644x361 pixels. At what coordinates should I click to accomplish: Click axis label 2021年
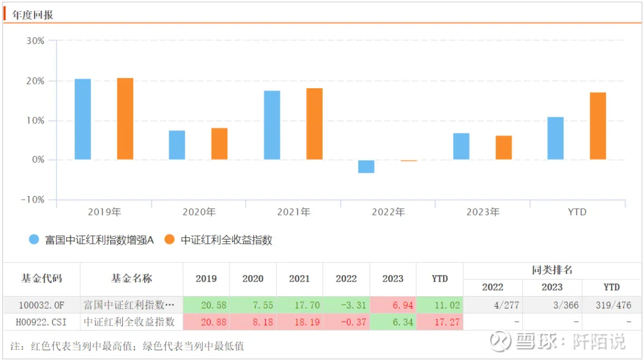coord(293,212)
